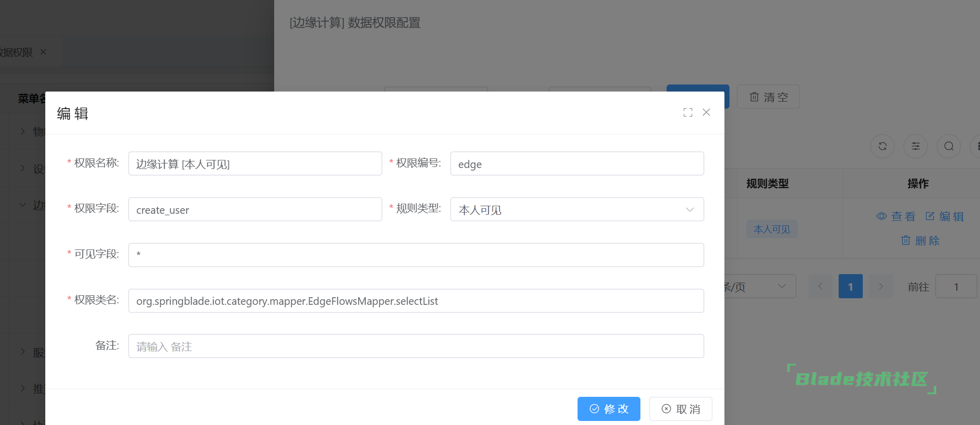Click into the 权限名称 input field
This screenshot has width=980, height=425.
click(255, 164)
